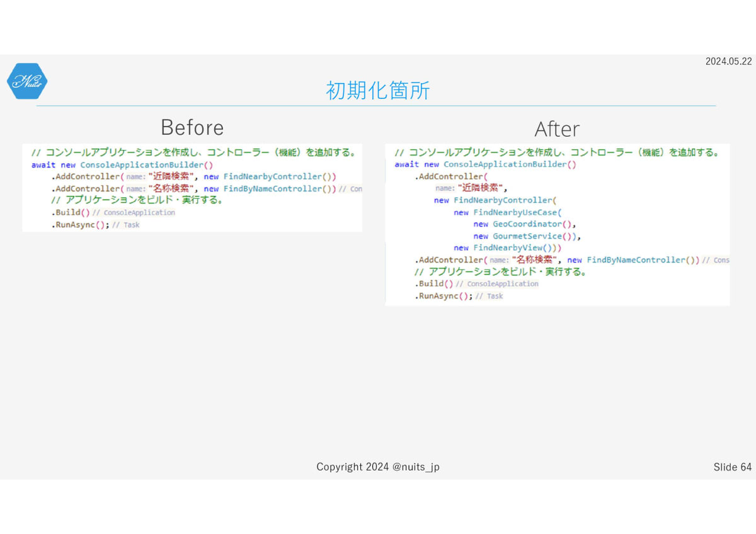Click FindByNameController() in Before code
This screenshot has height=534, width=756.
pyautogui.click(x=280, y=188)
